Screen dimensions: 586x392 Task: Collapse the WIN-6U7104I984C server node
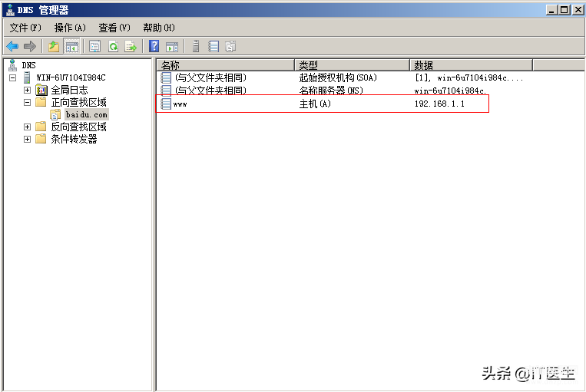point(13,77)
